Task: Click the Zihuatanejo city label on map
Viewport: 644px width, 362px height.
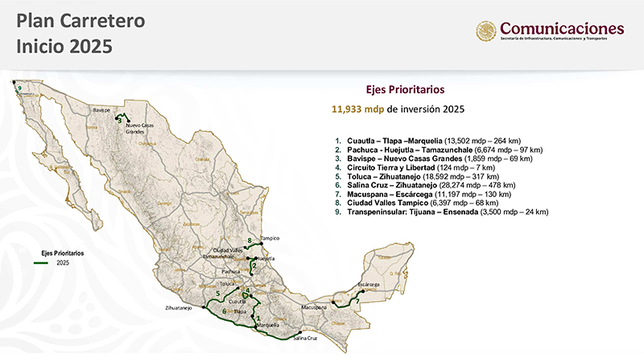Action: click(x=181, y=307)
